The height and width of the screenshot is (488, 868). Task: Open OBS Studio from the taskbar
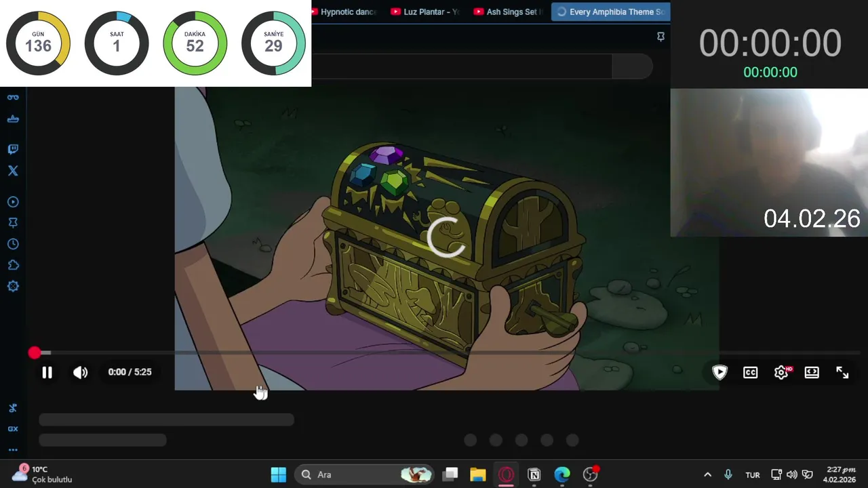click(x=591, y=474)
